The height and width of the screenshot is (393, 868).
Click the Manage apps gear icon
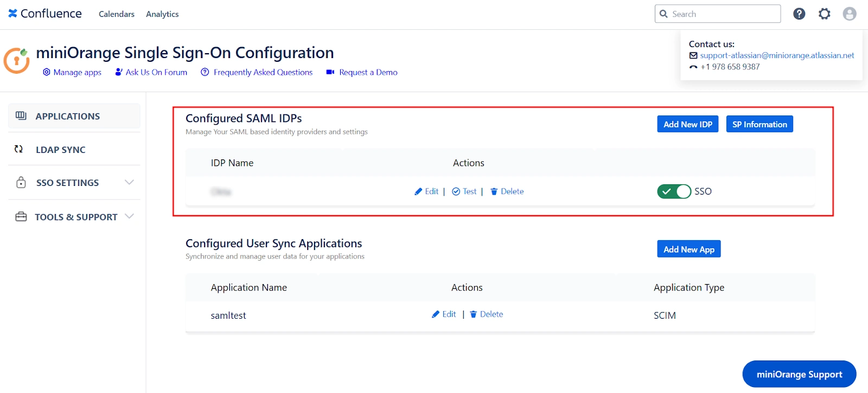click(x=47, y=72)
